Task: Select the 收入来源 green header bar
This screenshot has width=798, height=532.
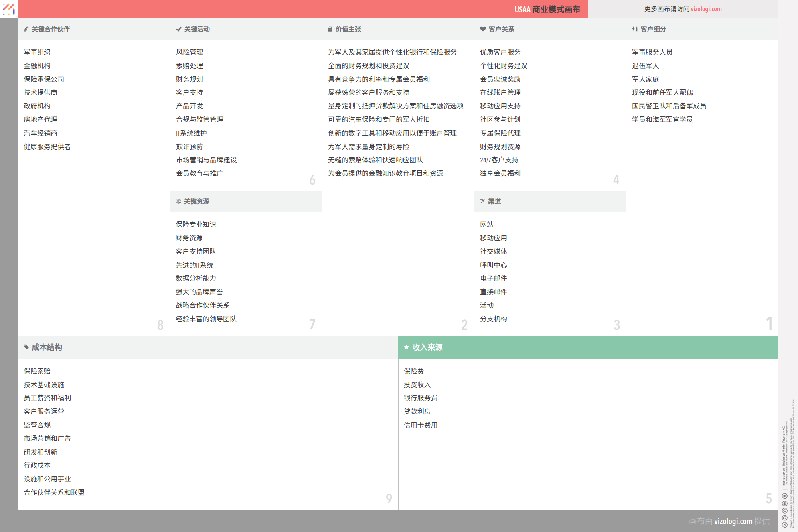Action: click(588, 347)
